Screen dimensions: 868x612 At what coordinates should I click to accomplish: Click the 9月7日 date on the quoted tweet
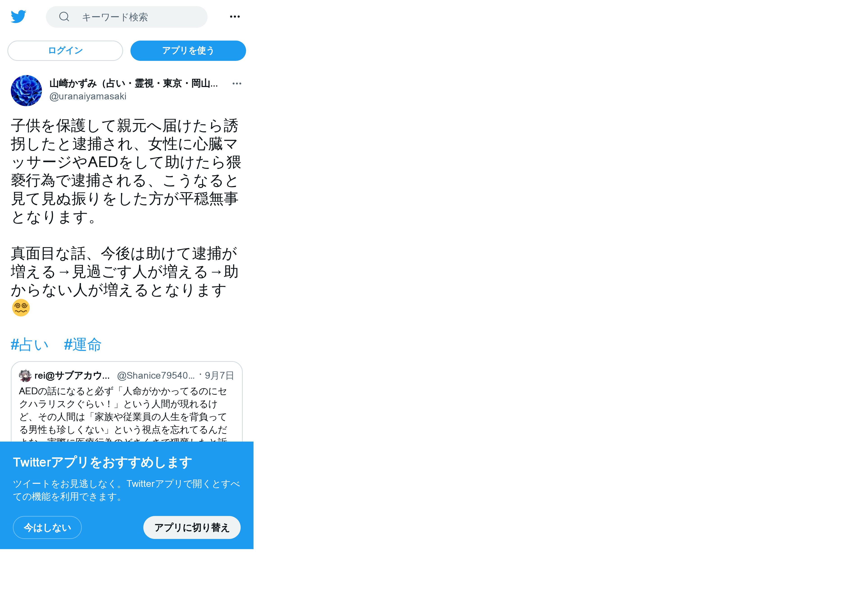(219, 376)
